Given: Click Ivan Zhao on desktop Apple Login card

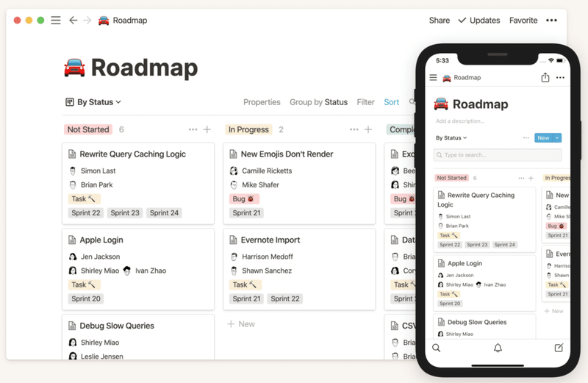Looking at the screenshot, I should click(x=145, y=271).
